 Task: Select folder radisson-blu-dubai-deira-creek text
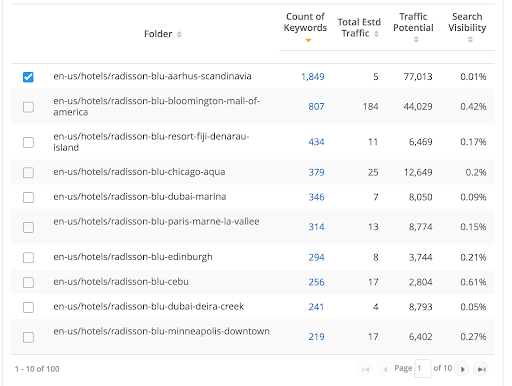click(149, 306)
